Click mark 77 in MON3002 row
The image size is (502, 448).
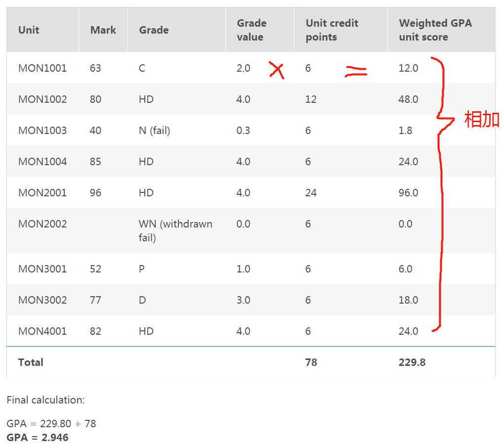95,300
